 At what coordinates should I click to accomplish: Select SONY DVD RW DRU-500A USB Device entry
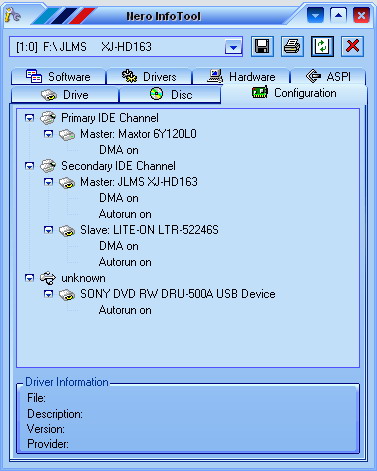pyautogui.click(x=178, y=294)
